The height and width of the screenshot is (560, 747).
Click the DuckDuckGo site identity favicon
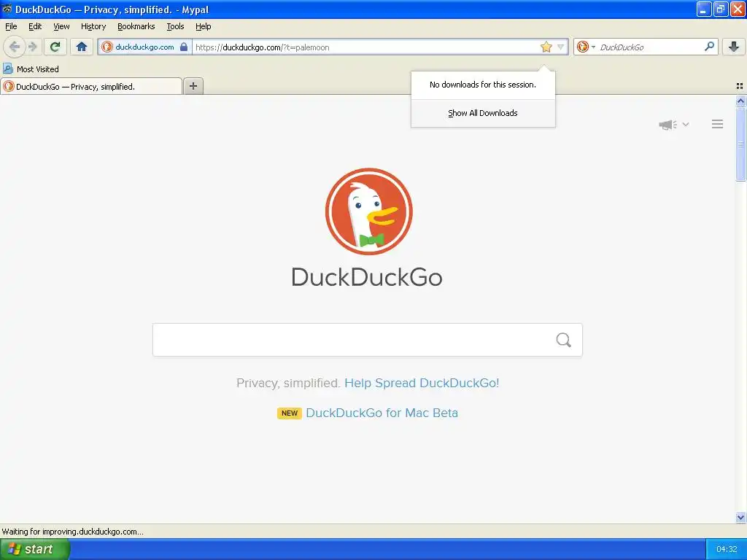(x=107, y=47)
